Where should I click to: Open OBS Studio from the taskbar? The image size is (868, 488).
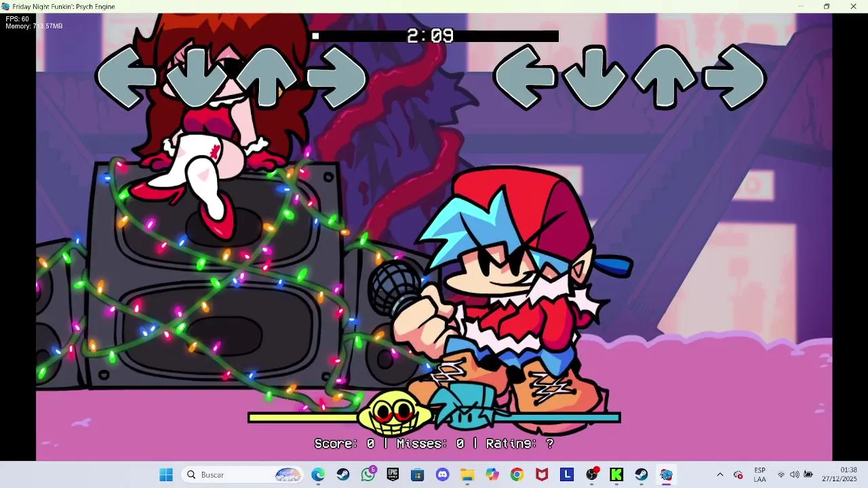592,474
